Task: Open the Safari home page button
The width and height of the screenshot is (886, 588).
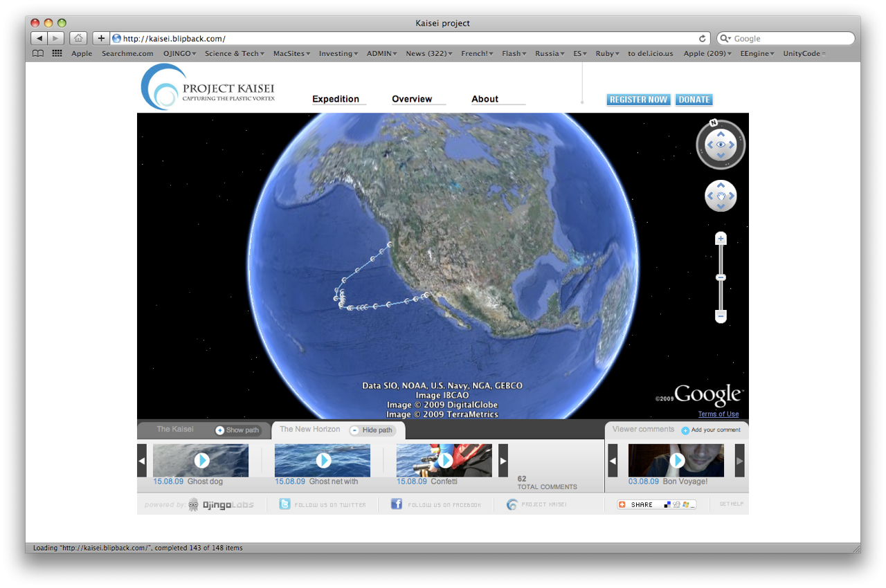Action: [78, 39]
